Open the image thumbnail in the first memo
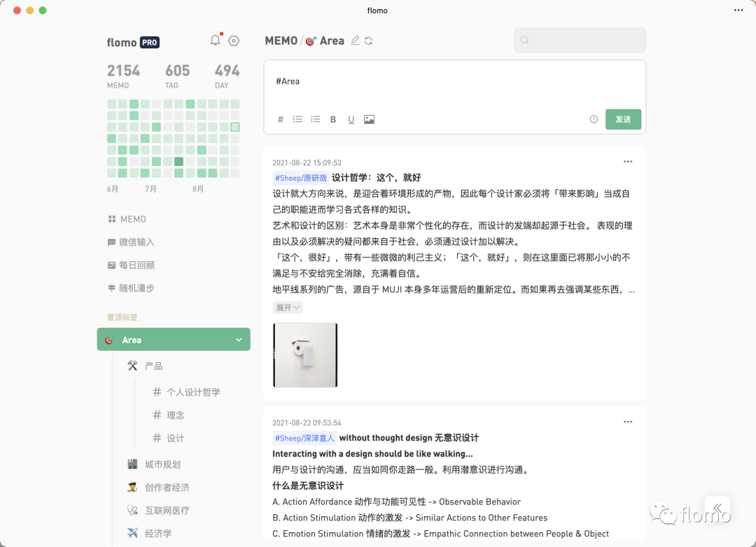The height and width of the screenshot is (547, 756). coord(305,355)
